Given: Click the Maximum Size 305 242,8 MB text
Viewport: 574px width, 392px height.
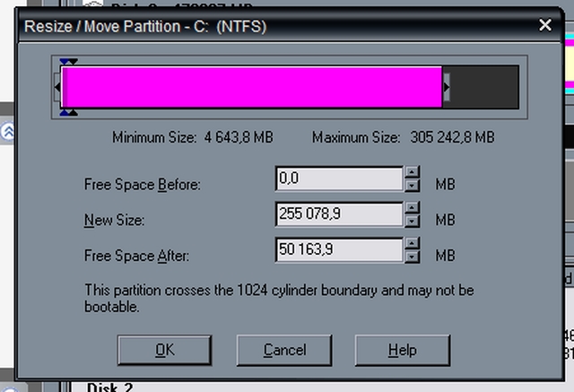Looking at the screenshot, I should (403, 137).
